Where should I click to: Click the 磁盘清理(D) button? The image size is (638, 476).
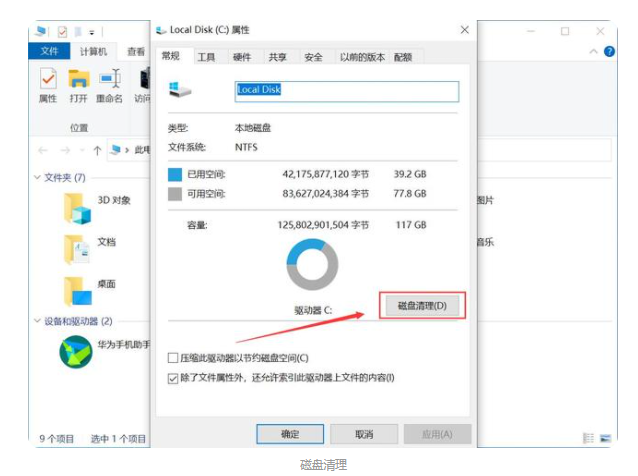(x=421, y=305)
